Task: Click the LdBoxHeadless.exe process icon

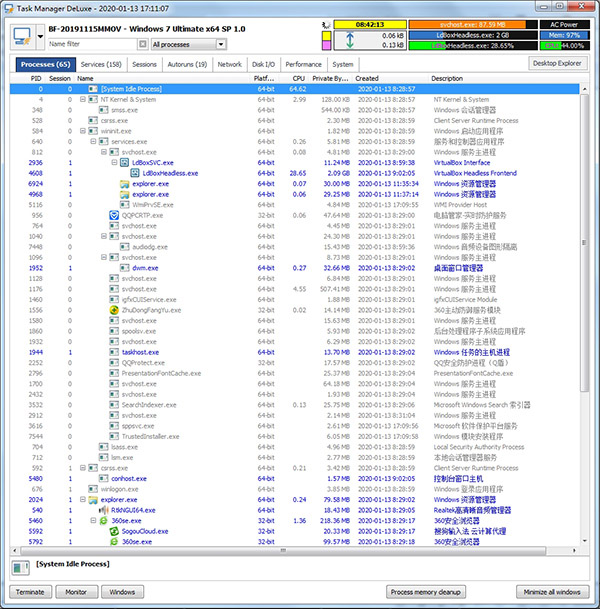Action: [135, 173]
